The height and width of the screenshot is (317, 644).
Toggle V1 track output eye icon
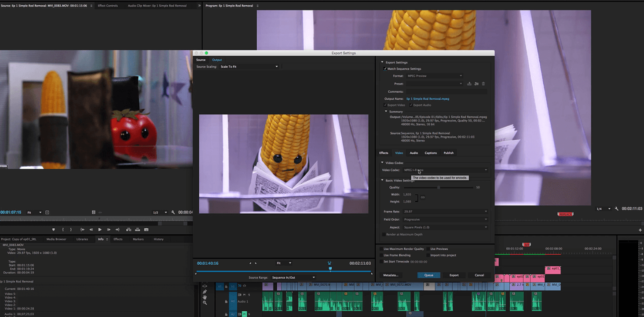(x=245, y=286)
